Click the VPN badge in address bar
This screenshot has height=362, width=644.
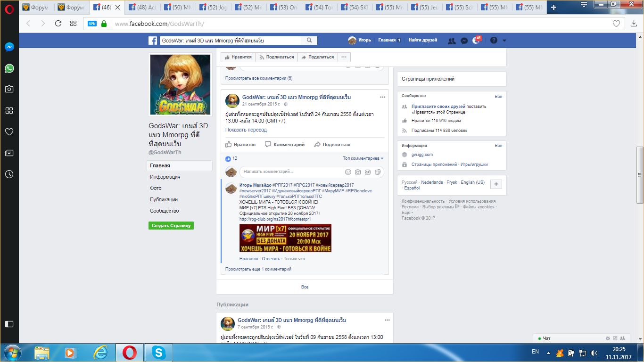[x=92, y=24]
